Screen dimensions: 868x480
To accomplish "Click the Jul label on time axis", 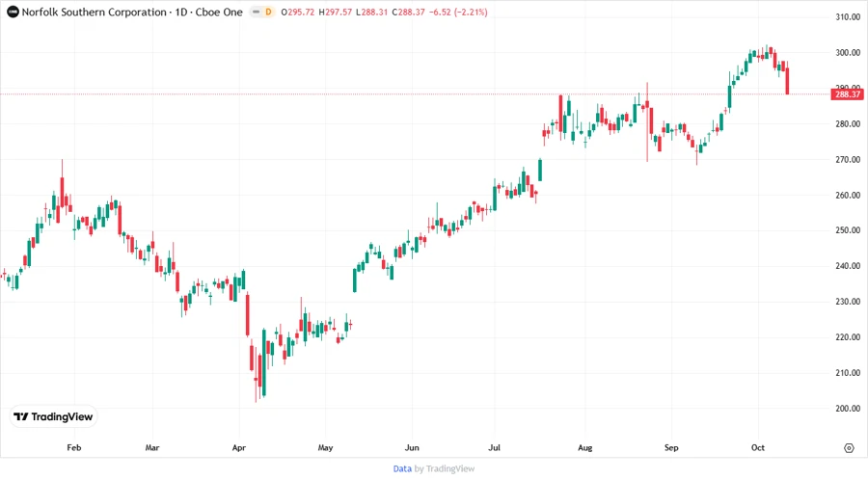I will (494, 448).
